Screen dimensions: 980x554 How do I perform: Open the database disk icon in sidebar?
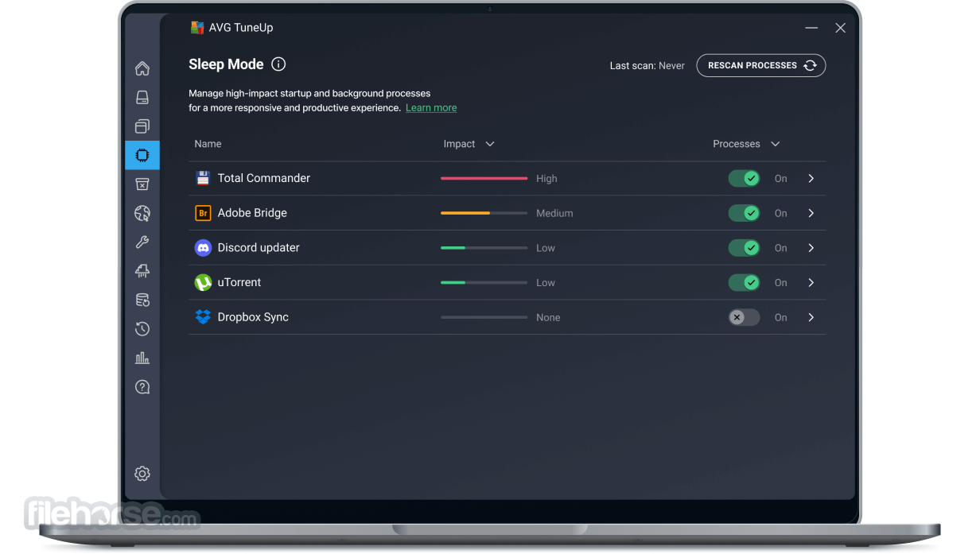142,300
